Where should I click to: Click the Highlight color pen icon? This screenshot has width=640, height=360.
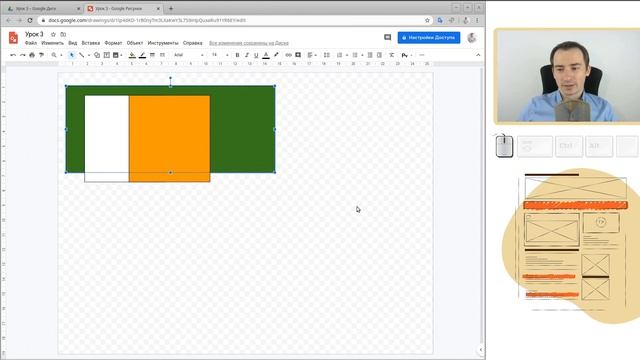(276, 55)
